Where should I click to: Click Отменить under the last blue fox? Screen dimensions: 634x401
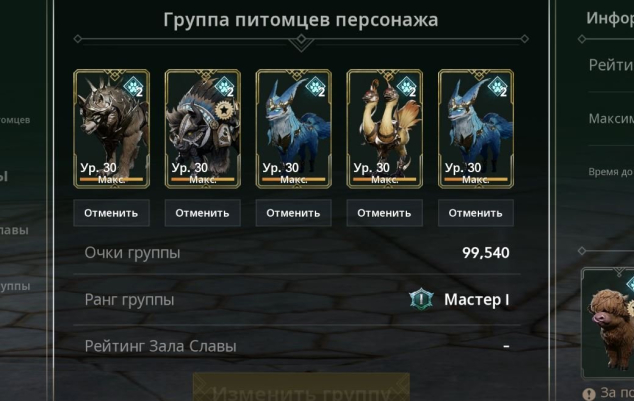476,213
